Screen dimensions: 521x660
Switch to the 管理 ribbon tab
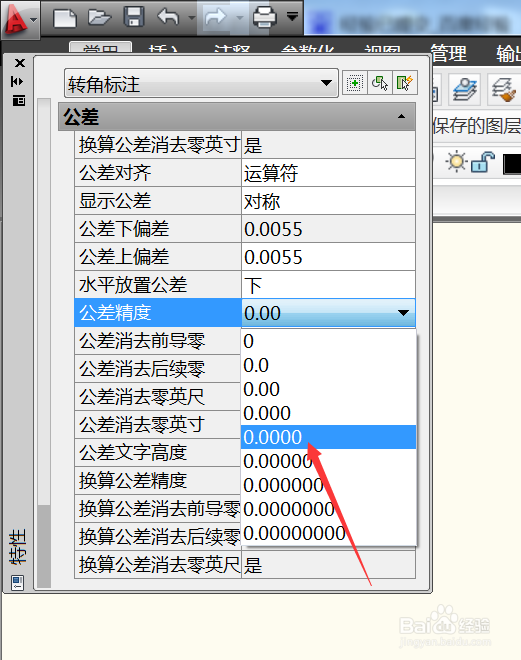[448, 53]
